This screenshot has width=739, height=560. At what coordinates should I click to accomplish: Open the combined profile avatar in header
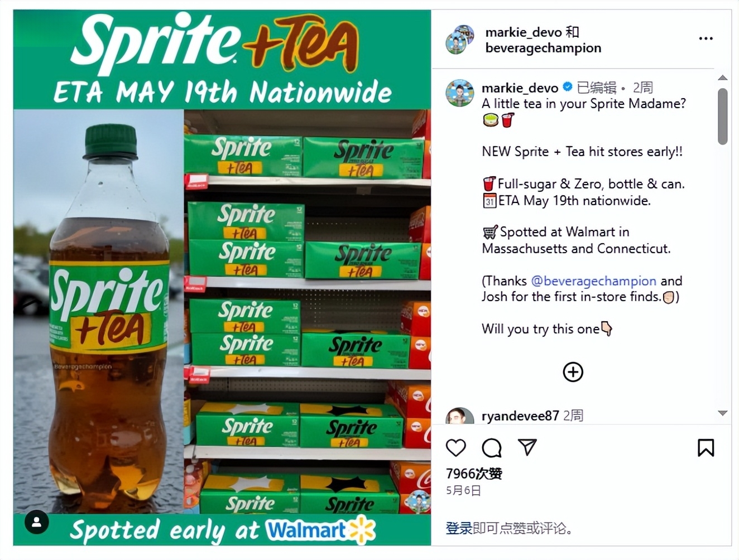click(460, 40)
